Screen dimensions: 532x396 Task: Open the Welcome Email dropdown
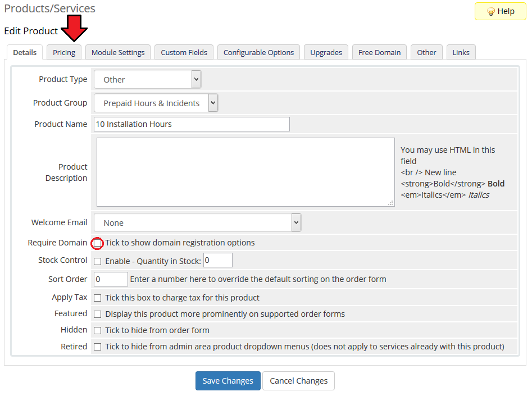[198, 222]
